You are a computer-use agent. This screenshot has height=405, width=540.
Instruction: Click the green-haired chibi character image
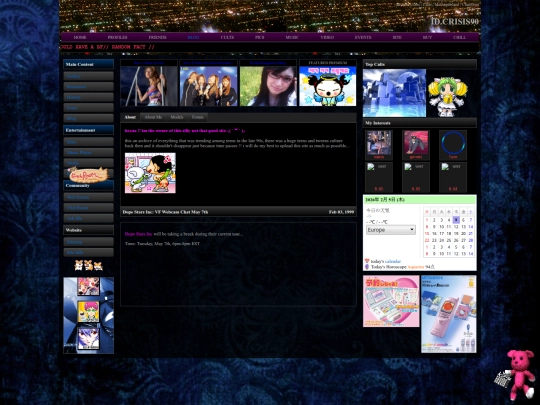point(447,96)
